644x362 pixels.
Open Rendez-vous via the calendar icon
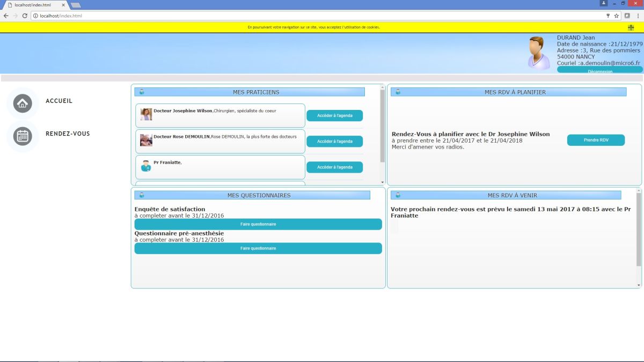coord(23,136)
